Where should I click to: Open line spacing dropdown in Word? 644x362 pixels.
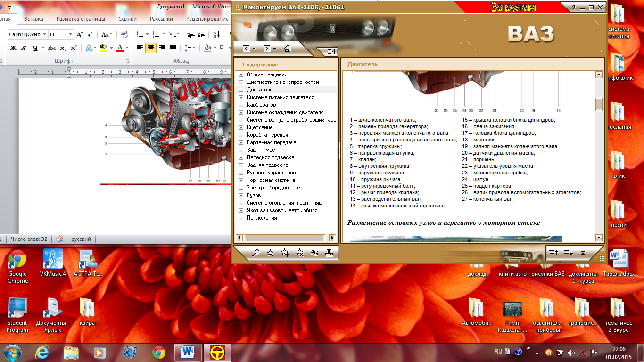(190, 48)
